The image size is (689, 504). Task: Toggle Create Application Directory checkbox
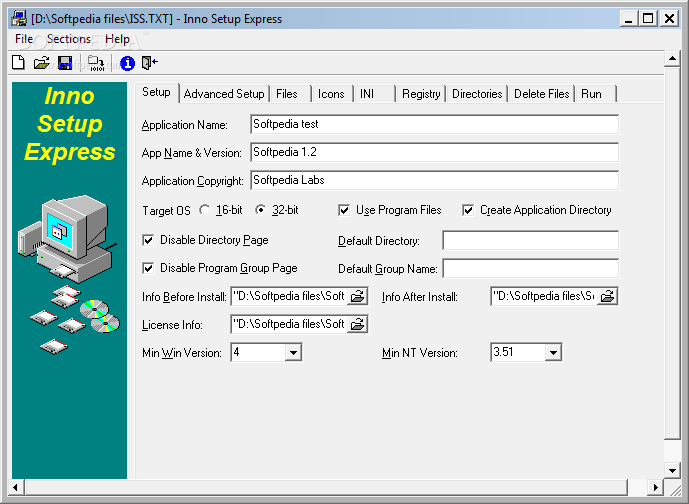[x=468, y=210]
